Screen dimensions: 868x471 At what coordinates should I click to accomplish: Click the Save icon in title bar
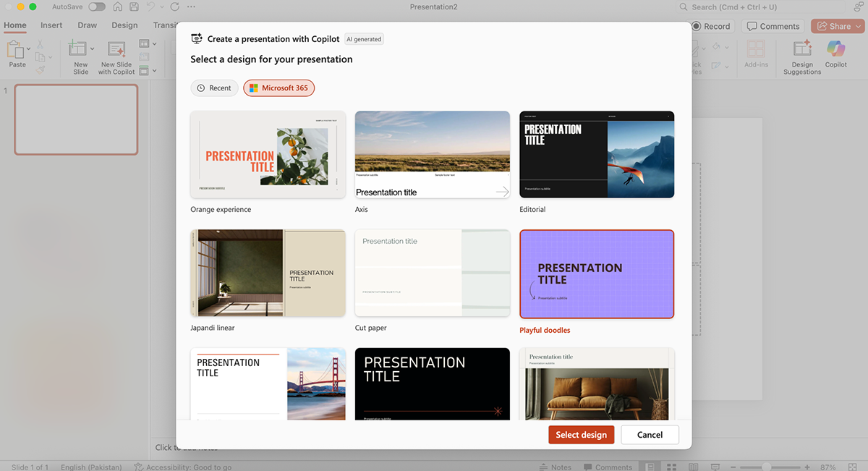pyautogui.click(x=134, y=7)
